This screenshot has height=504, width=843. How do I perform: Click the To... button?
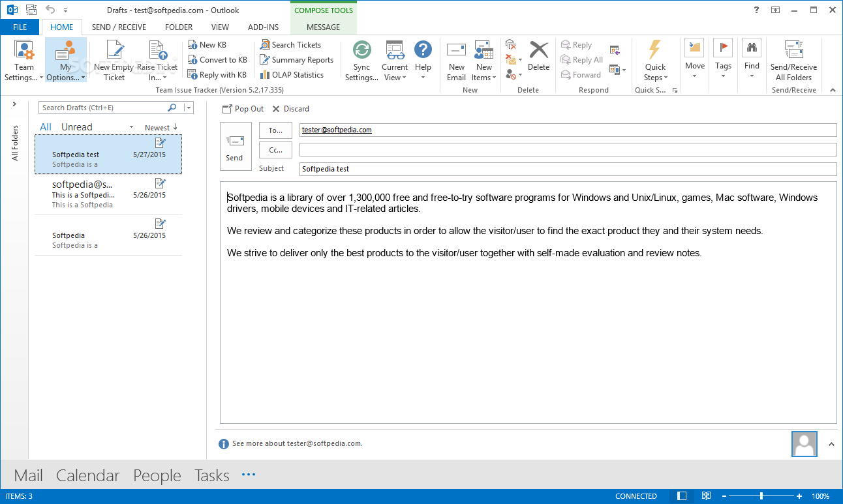[275, 130]
